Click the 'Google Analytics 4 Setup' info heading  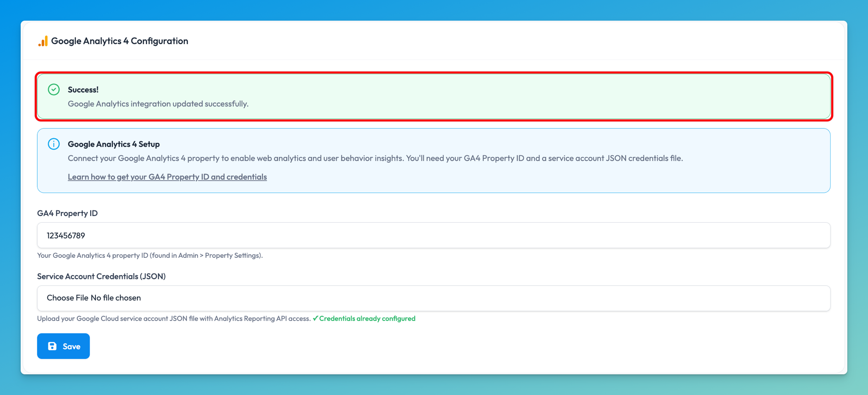(x=114, y=144)
